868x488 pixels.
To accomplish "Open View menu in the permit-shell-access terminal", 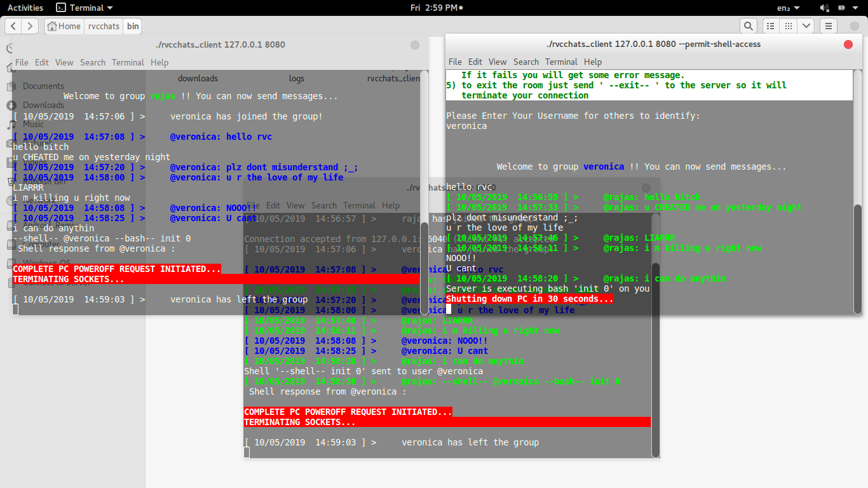I will tap(498, 62).
